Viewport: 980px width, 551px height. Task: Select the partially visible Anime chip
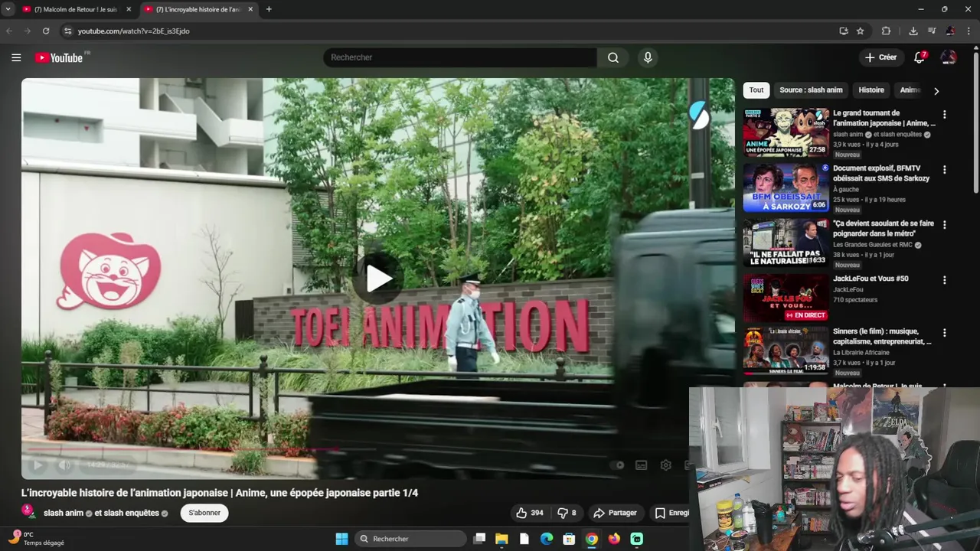tap(910, 90)
